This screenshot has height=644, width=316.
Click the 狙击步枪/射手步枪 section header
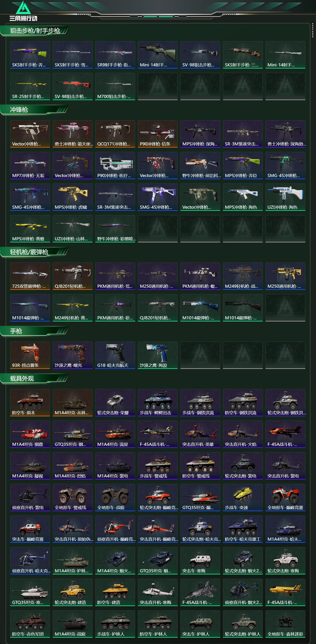click(x=35, y=31)
